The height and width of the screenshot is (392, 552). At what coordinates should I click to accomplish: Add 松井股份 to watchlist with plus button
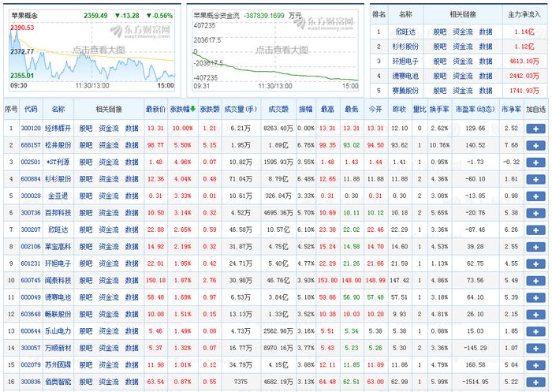pyautogui.click(x=535, y=145)
